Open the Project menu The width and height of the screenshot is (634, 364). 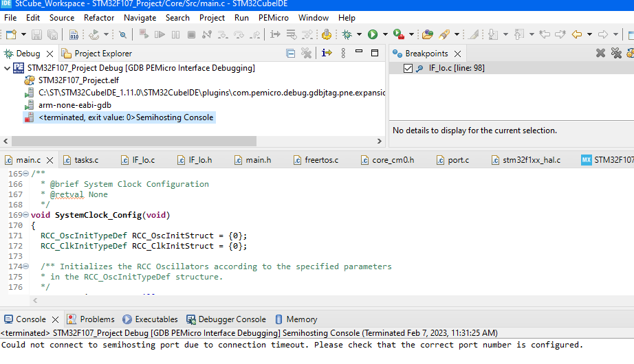point(212,18)
